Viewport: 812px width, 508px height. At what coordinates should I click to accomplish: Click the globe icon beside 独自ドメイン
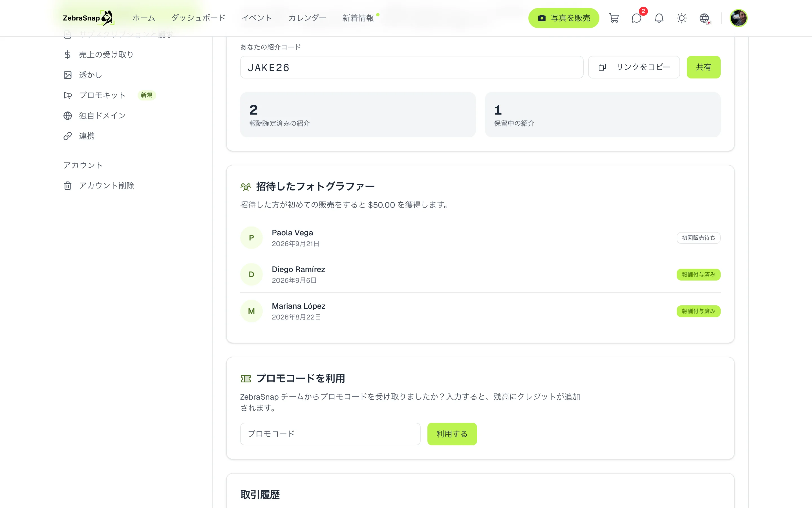[67, 116]
